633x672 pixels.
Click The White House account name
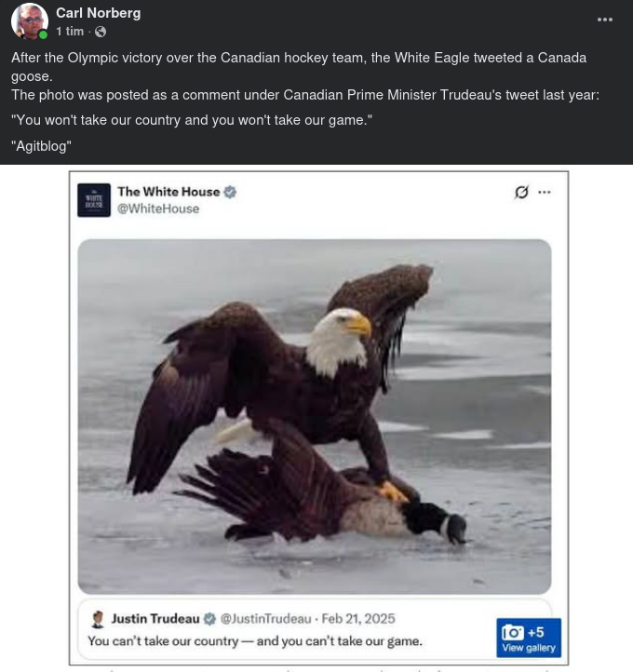[x=168, y=192]
